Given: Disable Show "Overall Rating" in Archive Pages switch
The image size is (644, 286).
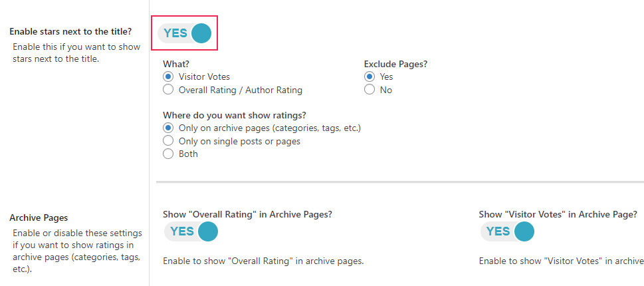Looking at the screenshot, I should coord(191,231).
